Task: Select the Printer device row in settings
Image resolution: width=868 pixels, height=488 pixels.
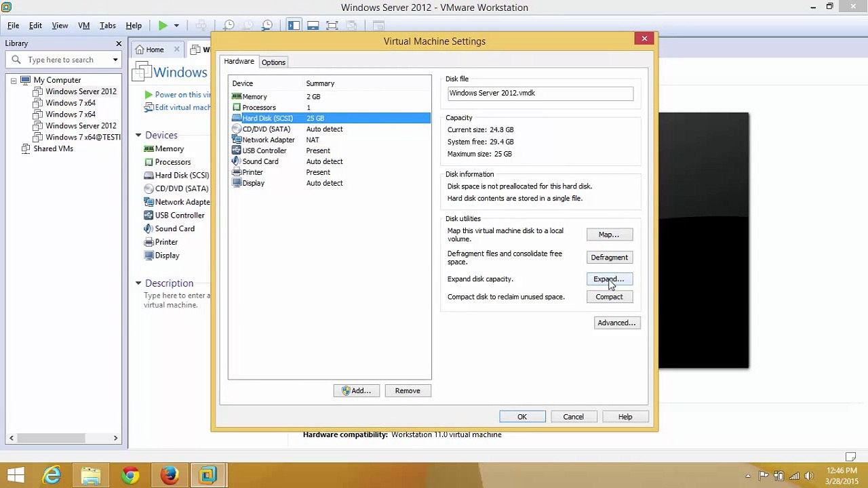Action: (330, 173)
